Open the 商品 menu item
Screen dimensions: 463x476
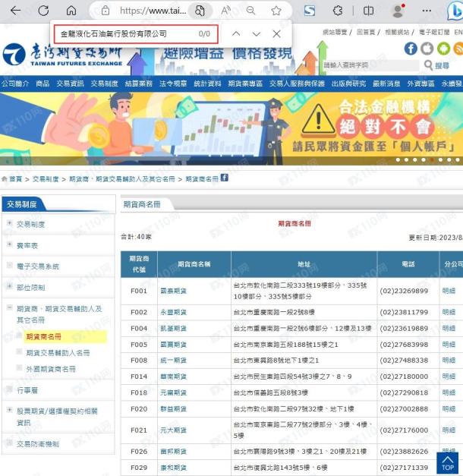43,84
